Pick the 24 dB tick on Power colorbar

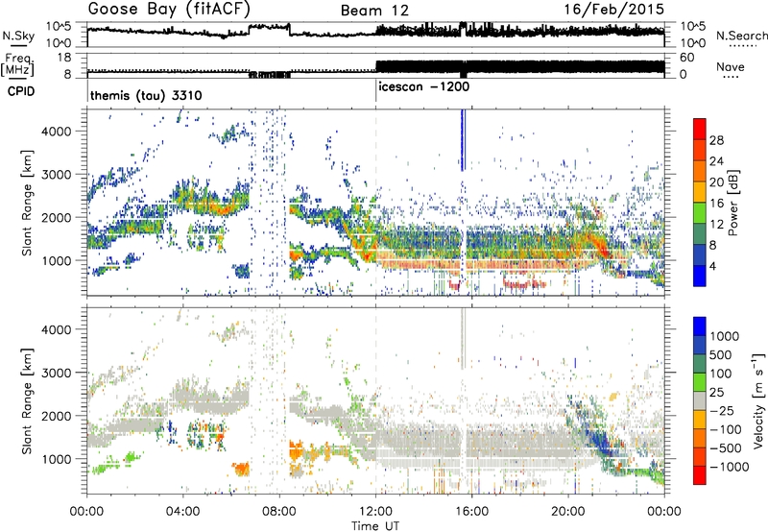(716, 161)
